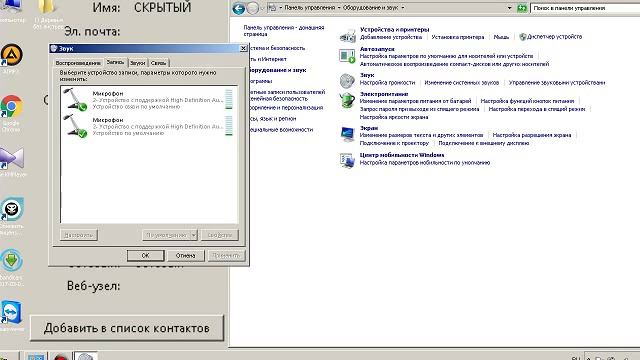Image resolution: width=640 pixels, height=360 pixels.
Task: Open the 'Автозапуск' heading link
Action: [377, 49]
